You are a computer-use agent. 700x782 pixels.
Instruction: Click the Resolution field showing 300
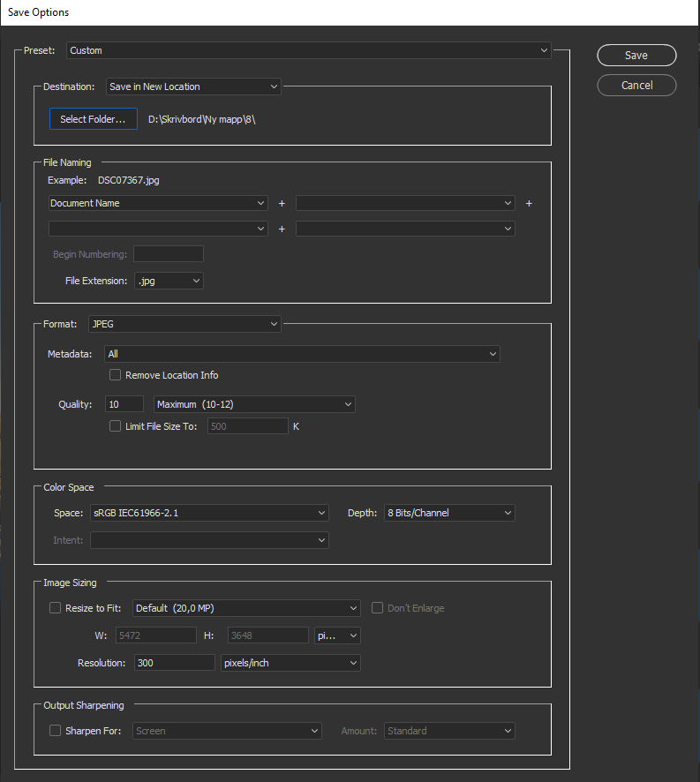pos(174,663)
